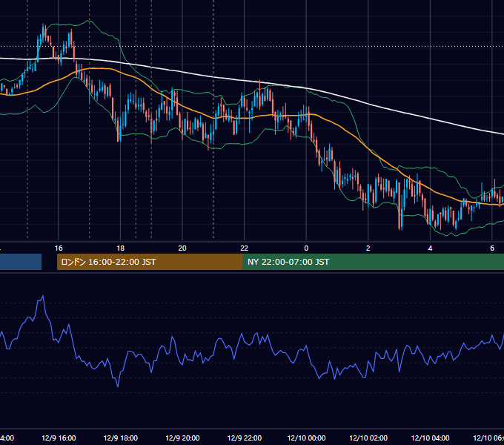Viewport: 504px width, 445px height.
Task: Select the ロンドン 16:00-22:00 JST session bar
Action: (x=150, y=262)
